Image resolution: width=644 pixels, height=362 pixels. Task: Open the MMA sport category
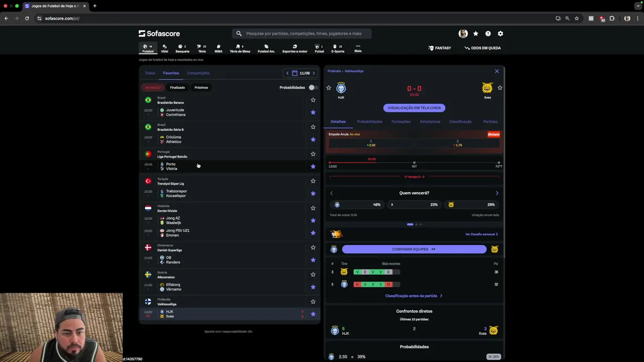pos(218,48)
